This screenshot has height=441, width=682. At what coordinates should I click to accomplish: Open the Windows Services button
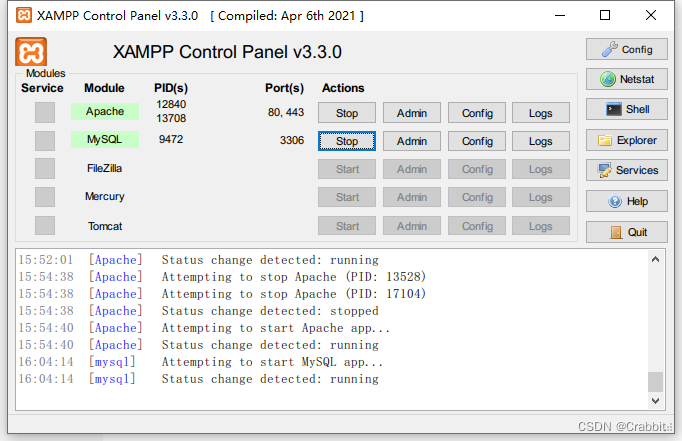click(x=626, y=170)
